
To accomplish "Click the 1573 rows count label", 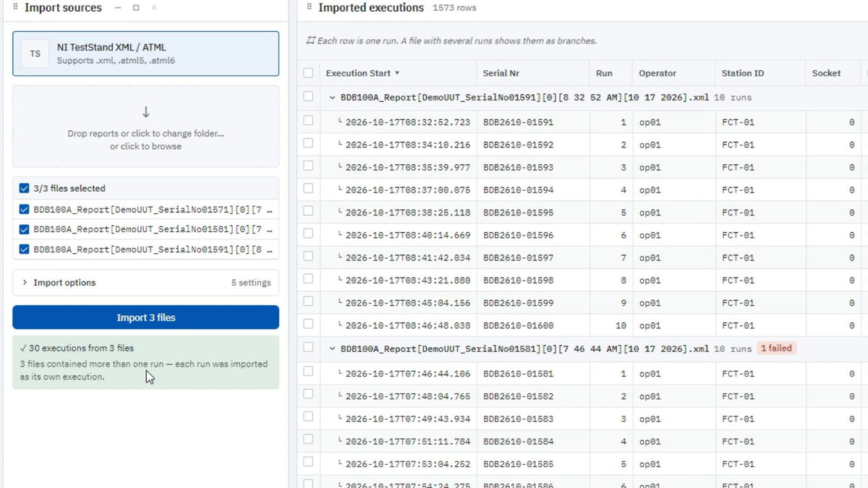I will 454,8.
